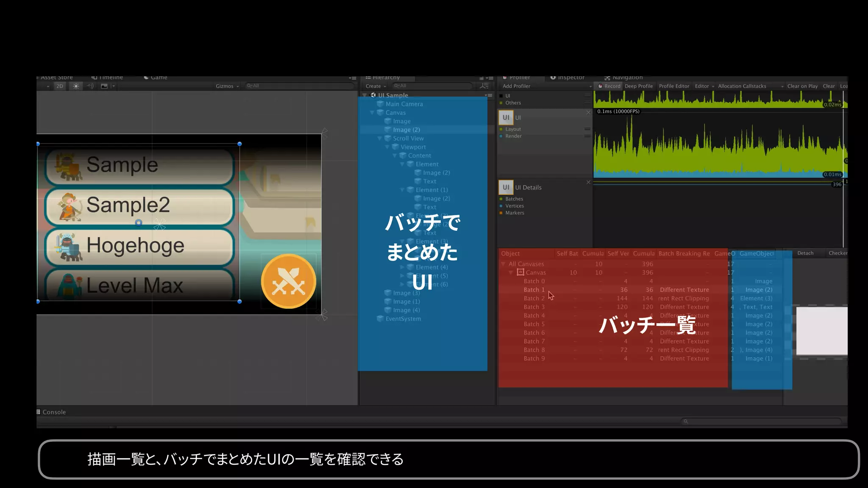Toggle the Vertices series color box
The height and width of the screenshot is (488, 868).
pos(501,206)
